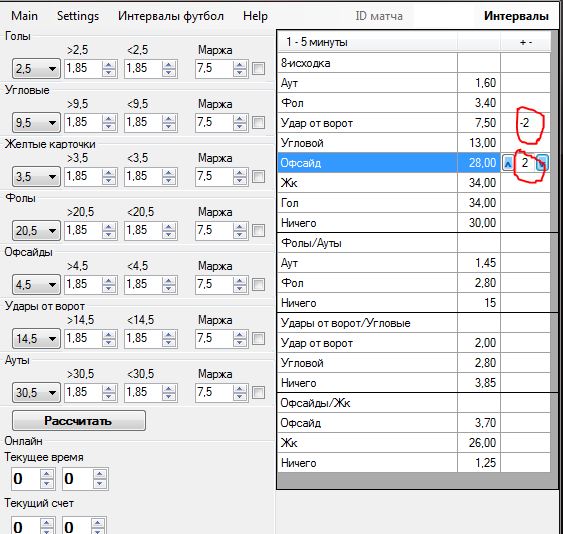Open the Main menu

point(24,16)
